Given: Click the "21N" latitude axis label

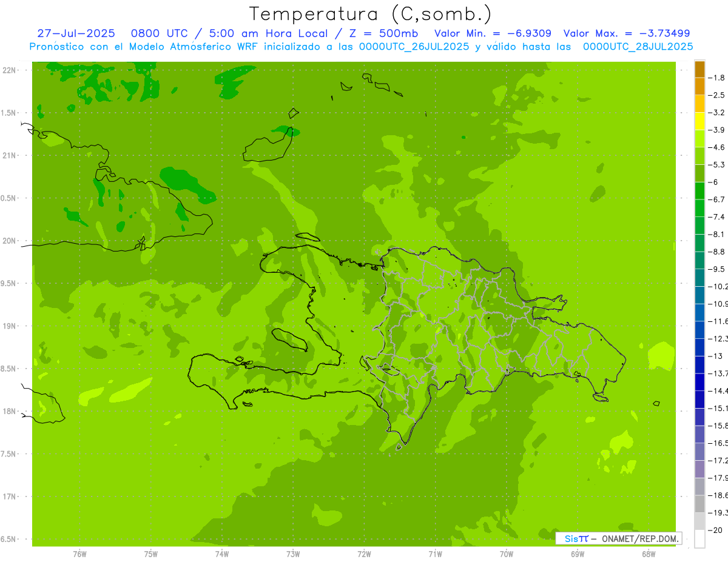Looking at the screenshot, I should click(8, 155).
